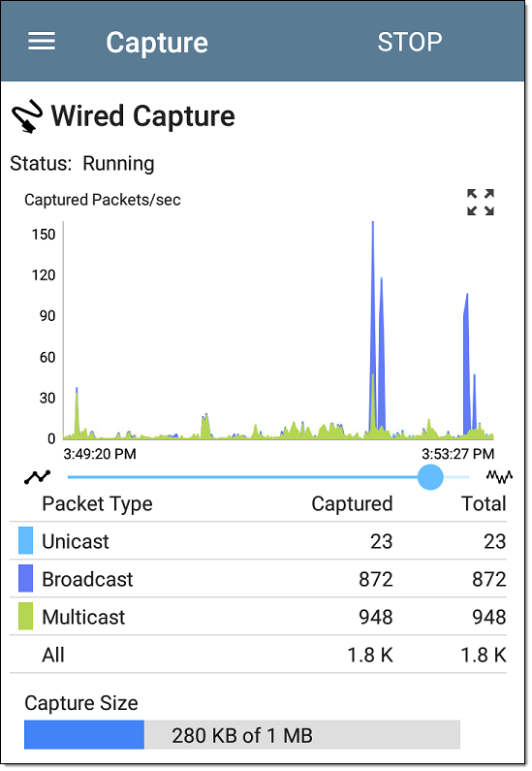Select the Multicast green swatch

coord(25,616)
